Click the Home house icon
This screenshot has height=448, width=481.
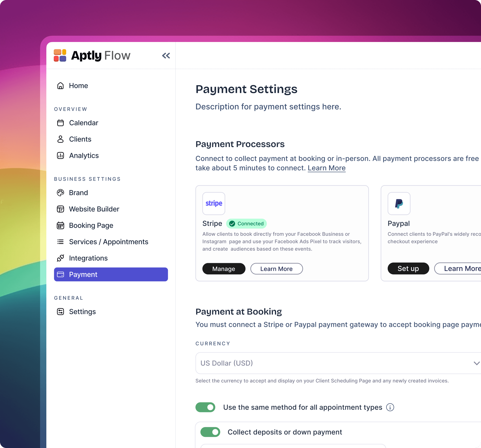(x=60, y=86)
